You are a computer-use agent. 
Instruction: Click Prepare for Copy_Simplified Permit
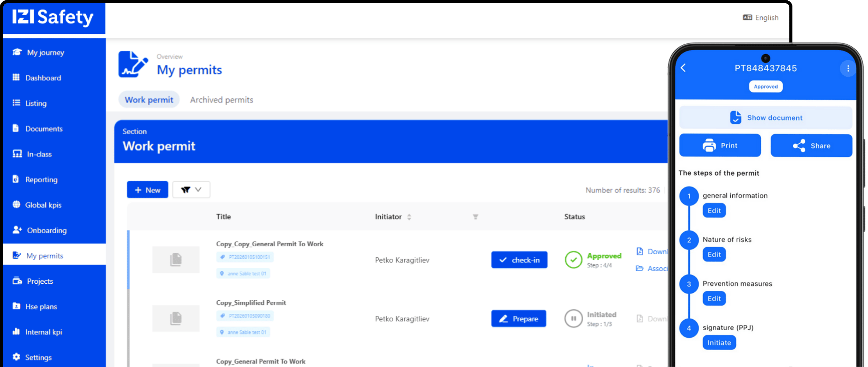pyautogui.click(x=518, y=319)
